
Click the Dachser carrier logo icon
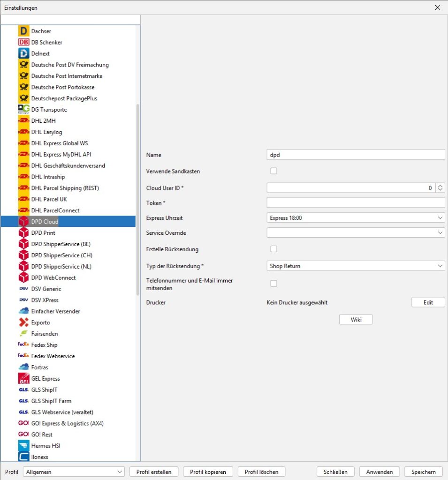pyautogui.click(x=23, y=31)
